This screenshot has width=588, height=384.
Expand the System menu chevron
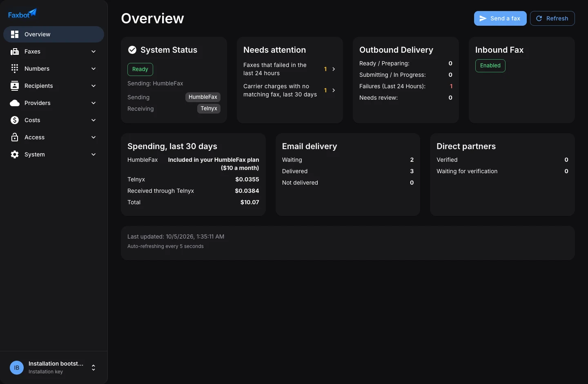[x=94, y=154]
